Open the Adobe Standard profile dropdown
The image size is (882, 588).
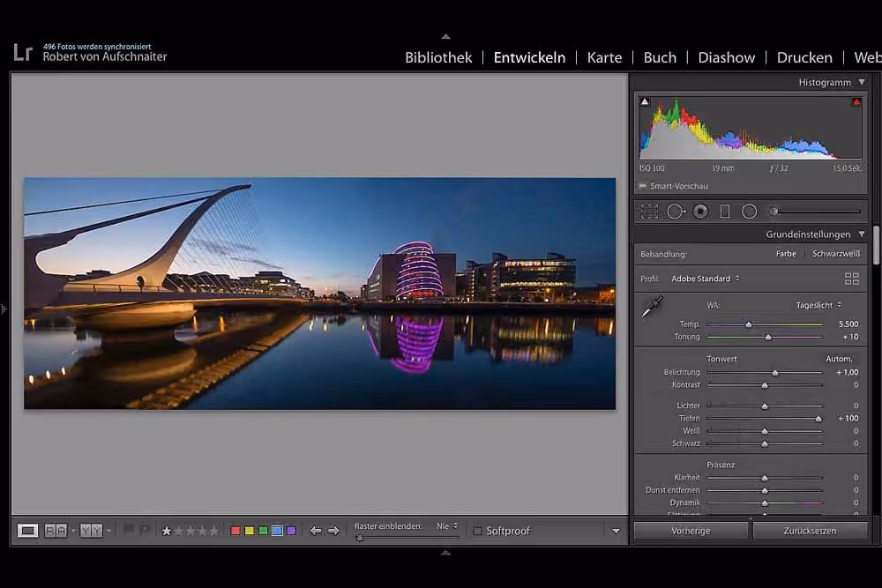tap(706, 279)
